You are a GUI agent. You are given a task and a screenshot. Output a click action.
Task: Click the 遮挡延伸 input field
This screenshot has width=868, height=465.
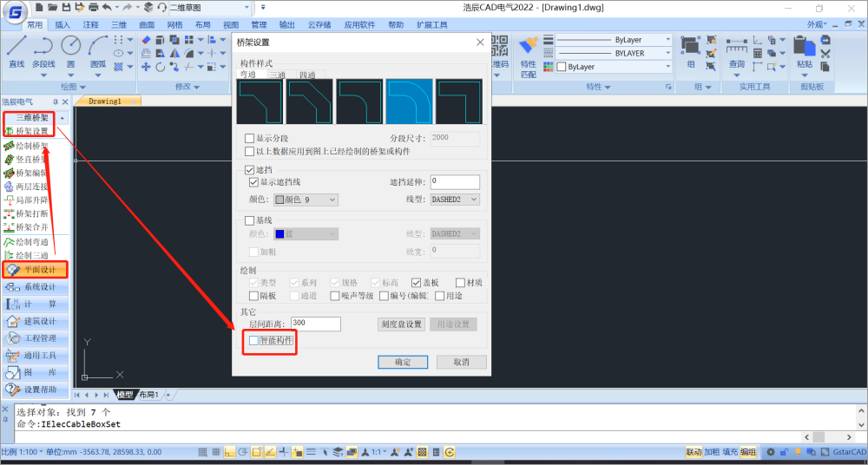coord(455,181)
